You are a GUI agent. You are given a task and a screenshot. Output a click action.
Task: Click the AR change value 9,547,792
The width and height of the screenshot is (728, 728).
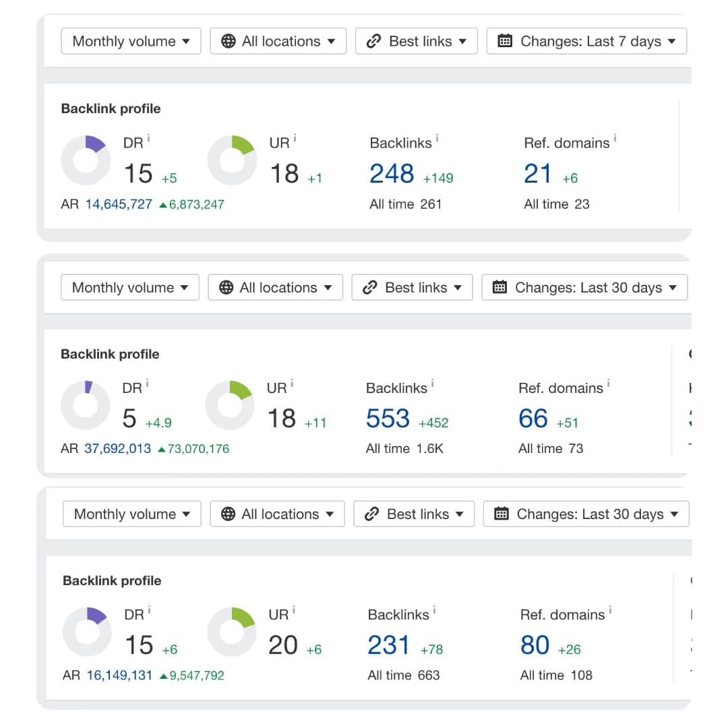click(191, 675)
